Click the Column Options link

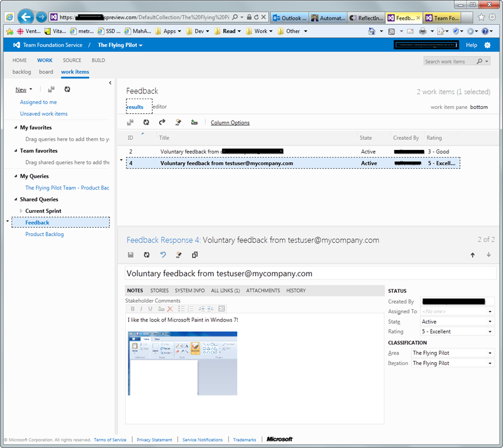coord(230,123)
